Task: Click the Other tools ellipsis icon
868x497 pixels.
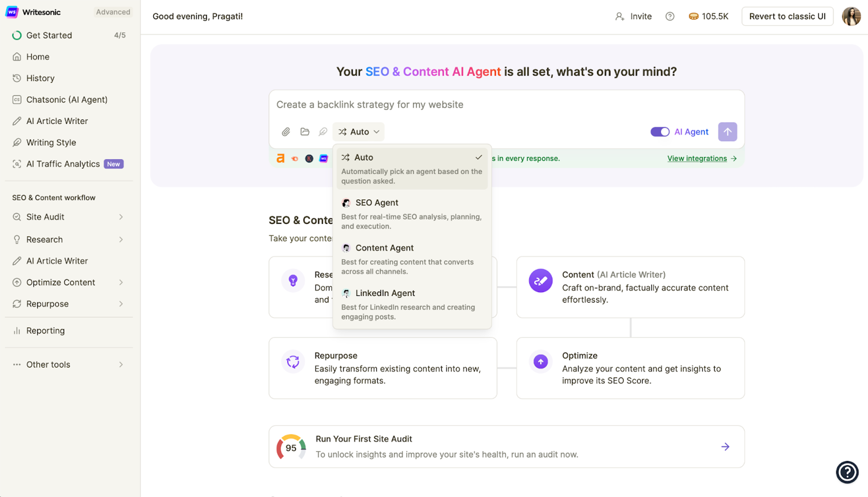Action: pos(17,364)
